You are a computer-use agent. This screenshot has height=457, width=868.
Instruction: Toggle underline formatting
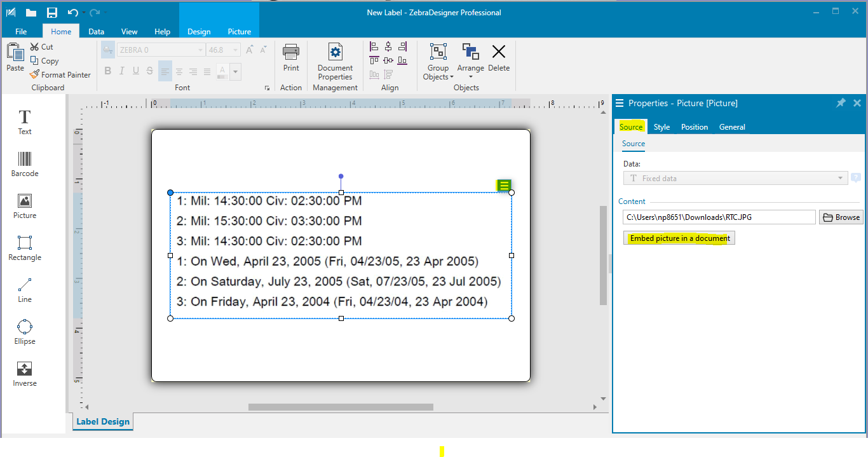(135, 71)
